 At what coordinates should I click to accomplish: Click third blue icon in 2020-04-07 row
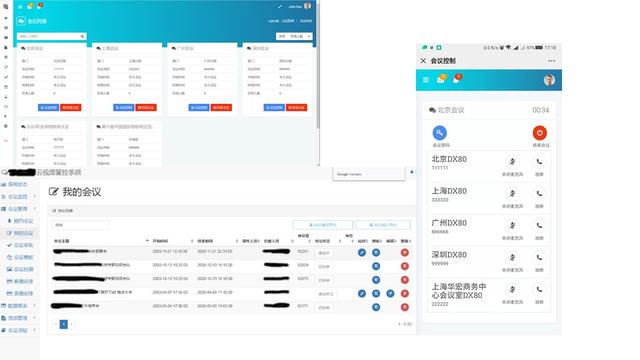[x=390, y=293]
